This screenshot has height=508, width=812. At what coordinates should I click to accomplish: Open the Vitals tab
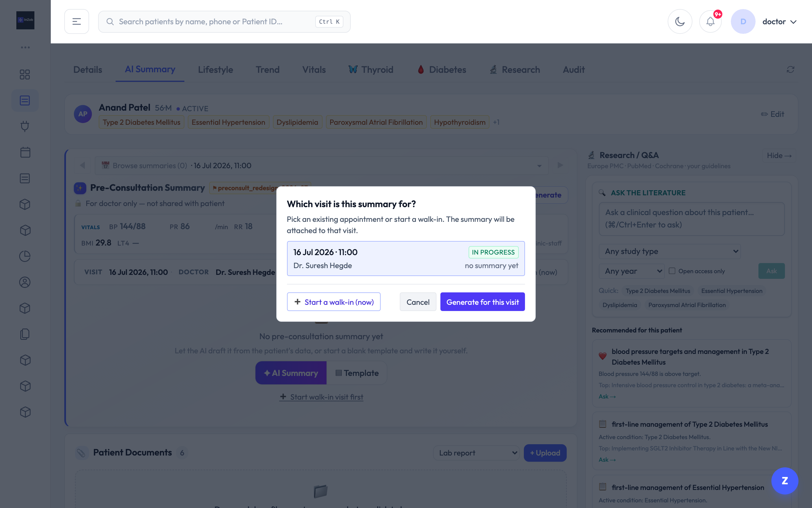click(314, 69)
